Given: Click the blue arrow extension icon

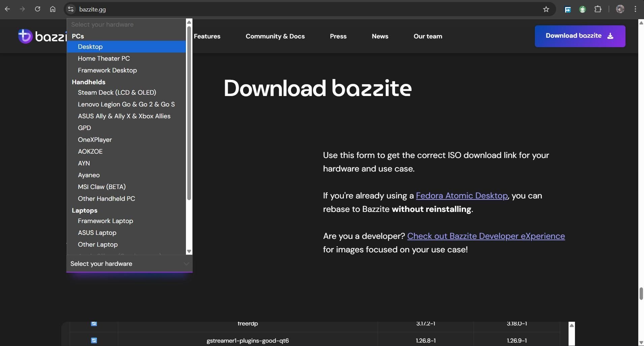Looking at the screenshot, I should [x=568, y=9].
